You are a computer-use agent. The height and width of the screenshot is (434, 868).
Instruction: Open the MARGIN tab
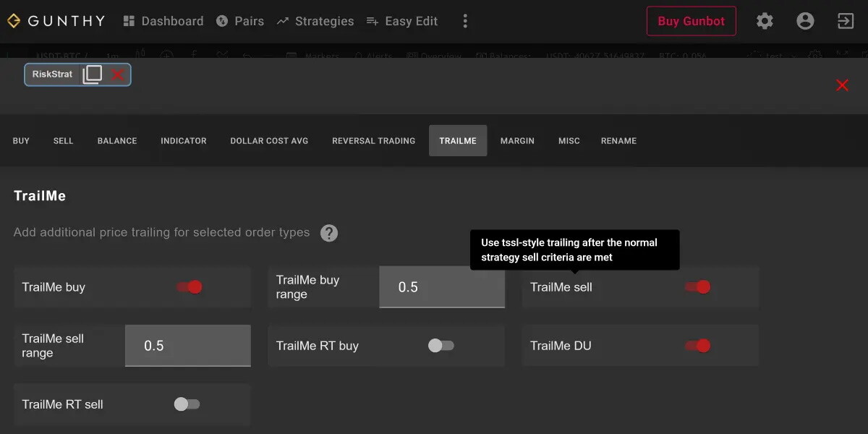[517, 141]
